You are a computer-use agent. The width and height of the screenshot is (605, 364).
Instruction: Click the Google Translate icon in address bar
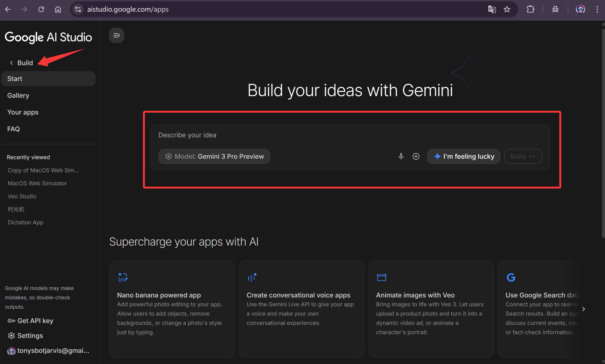click(x=492, y=9)
